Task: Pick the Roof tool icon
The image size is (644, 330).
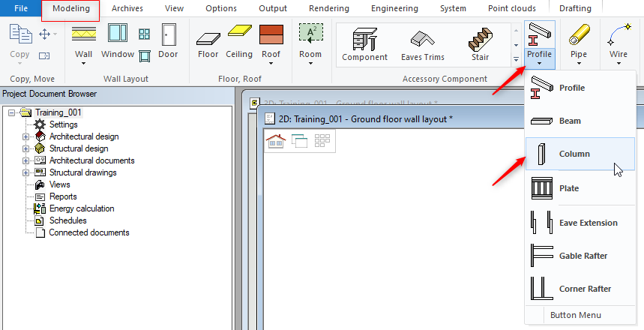Action: click(x=271, y=34)
